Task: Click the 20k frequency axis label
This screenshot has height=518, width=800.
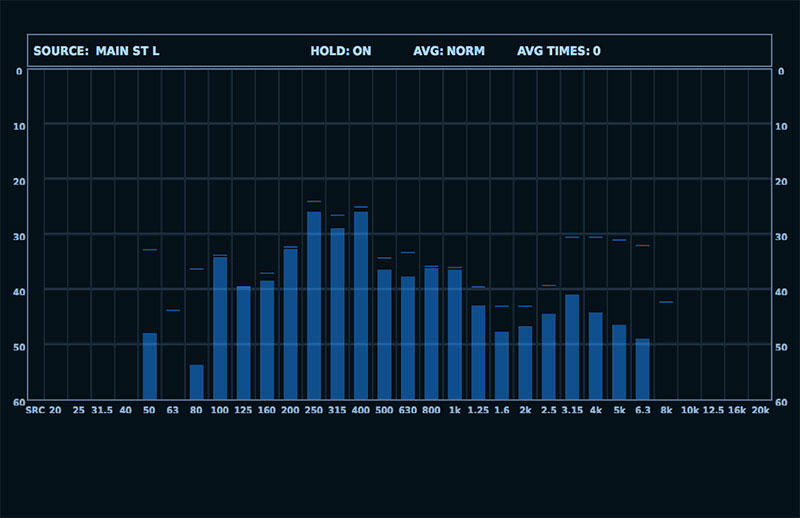Action: [760, 410]
